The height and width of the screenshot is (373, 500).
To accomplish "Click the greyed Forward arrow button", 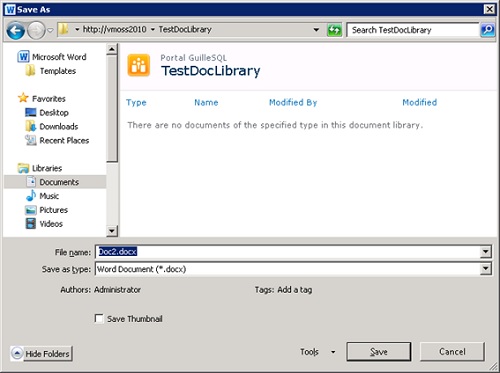I will [36, 30].
